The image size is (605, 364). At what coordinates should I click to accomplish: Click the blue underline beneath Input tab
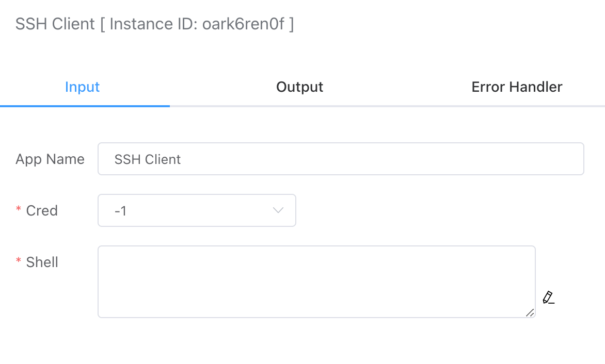(85, 106)
